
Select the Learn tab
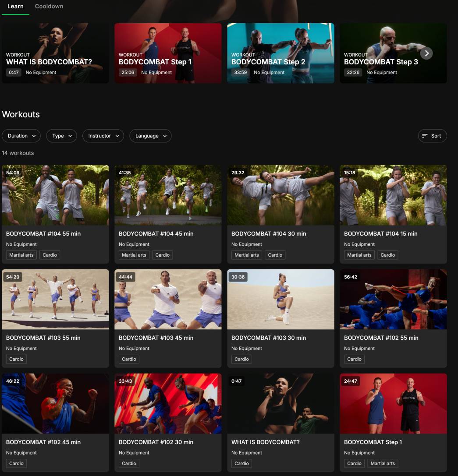pyautogui.click(x=15, y=6)
